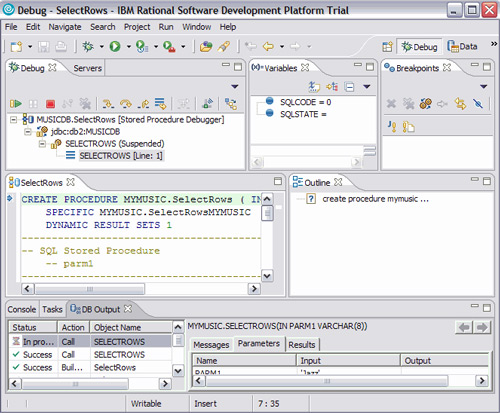Click the Object Name column header
500x413 pixels.
coord(132,328)
